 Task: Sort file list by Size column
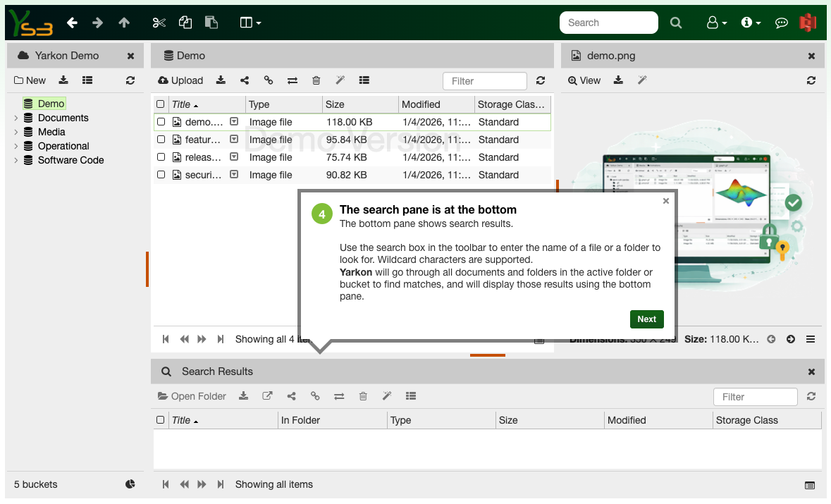[335, 104]
